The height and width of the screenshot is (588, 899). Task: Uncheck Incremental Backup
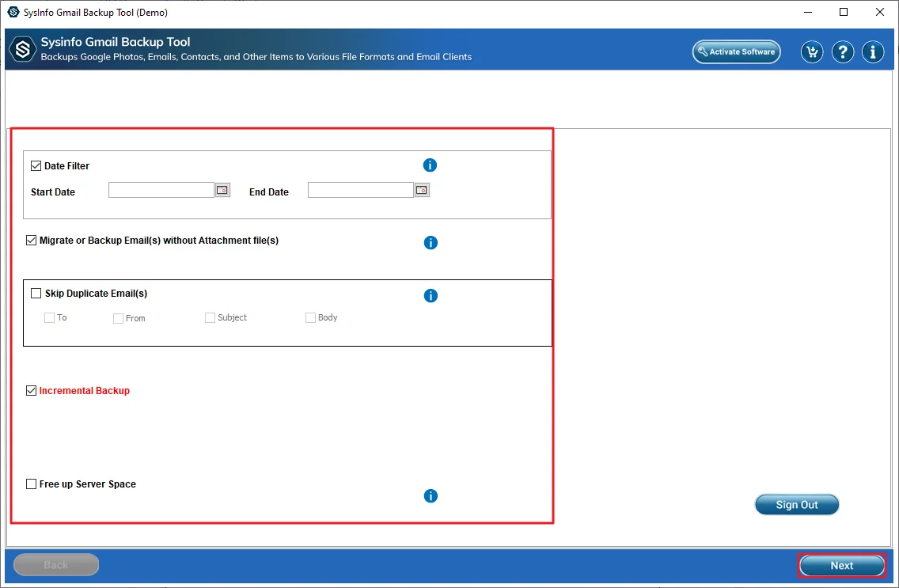(x=31, y=389)
